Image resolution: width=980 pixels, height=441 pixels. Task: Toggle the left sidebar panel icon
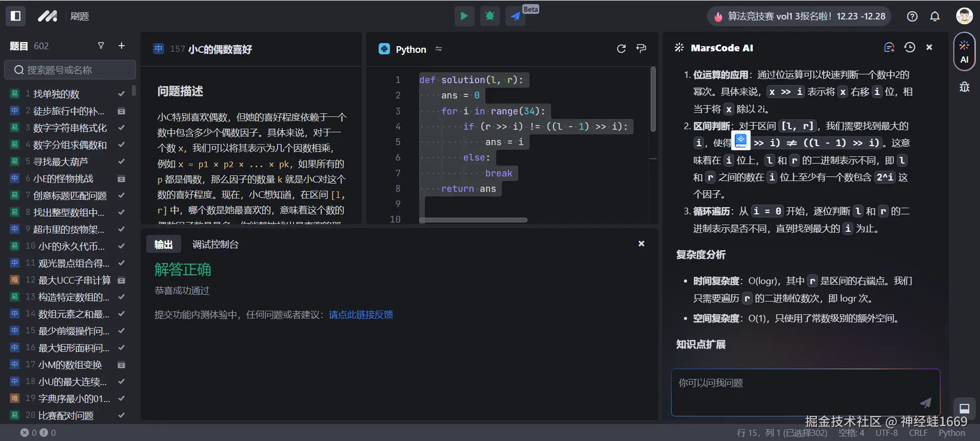(15, 16)
